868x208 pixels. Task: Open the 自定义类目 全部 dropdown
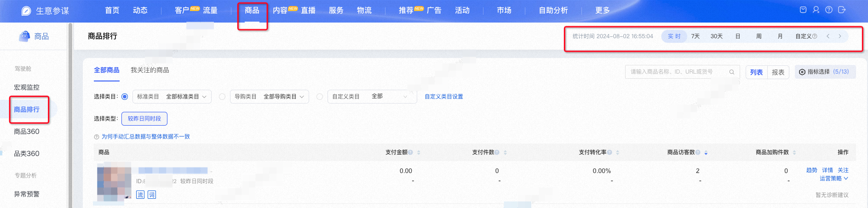tap(372, 97)
